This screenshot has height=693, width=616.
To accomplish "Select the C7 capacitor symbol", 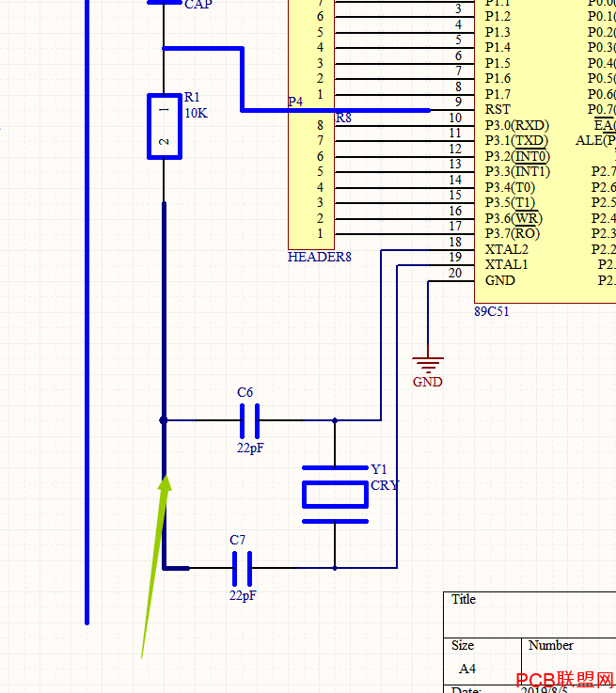I will tap(242, 568).
